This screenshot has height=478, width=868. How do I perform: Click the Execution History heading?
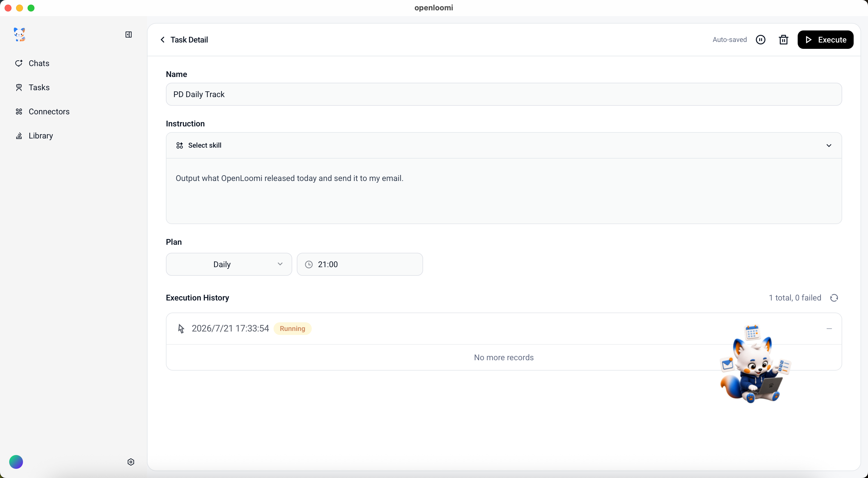pyautogui.click(x=197, y=298)
